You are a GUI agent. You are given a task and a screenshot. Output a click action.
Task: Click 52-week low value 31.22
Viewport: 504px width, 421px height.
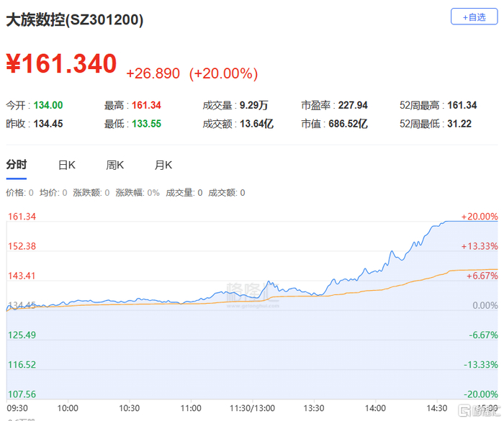click(x=459, y=124)
